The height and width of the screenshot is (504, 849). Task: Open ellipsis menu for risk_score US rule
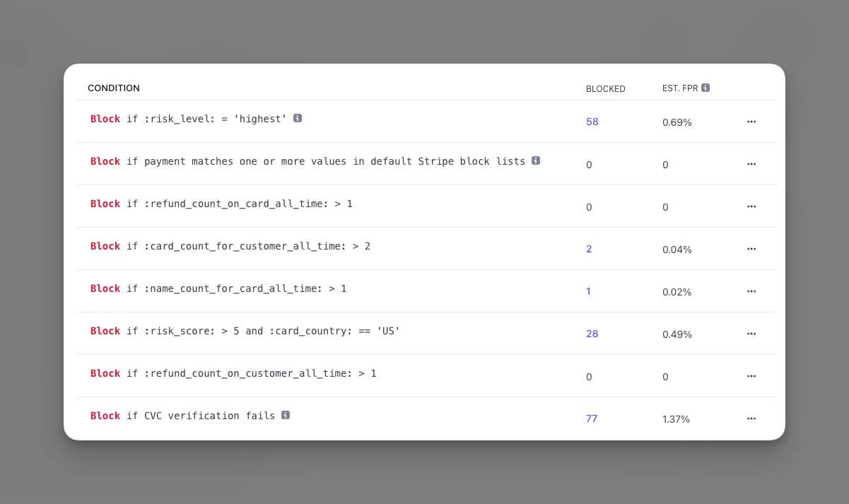click(751, 334)
